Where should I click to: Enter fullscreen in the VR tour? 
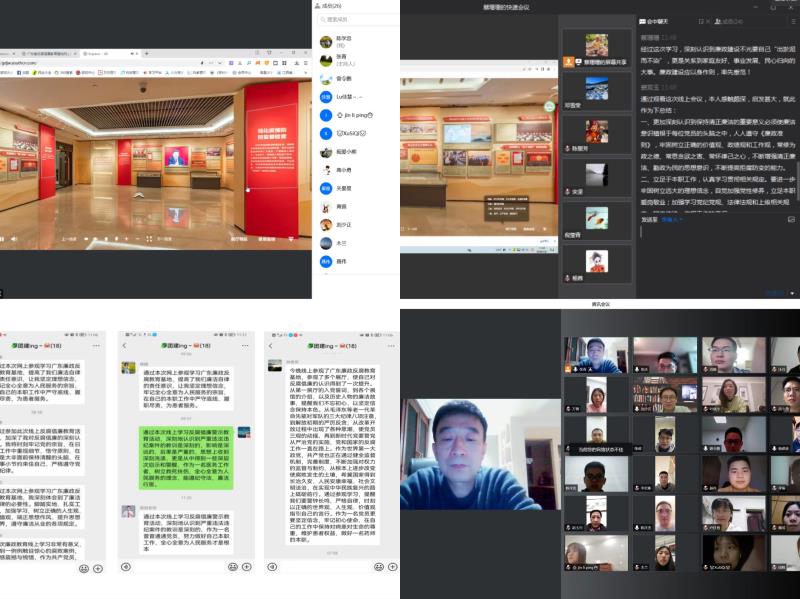pyautogui.click(x=149, y=238)
